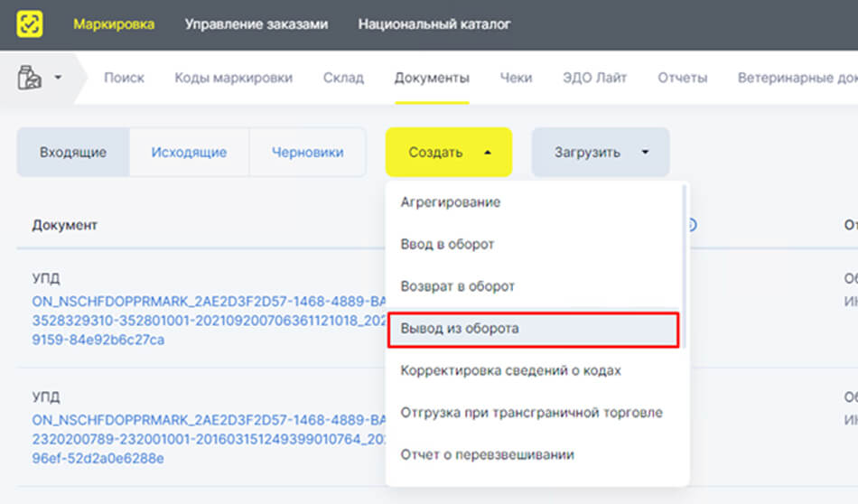Choose Агрегирование from the create menu
This screenshot has height=504, width=858.
(451, 202)
